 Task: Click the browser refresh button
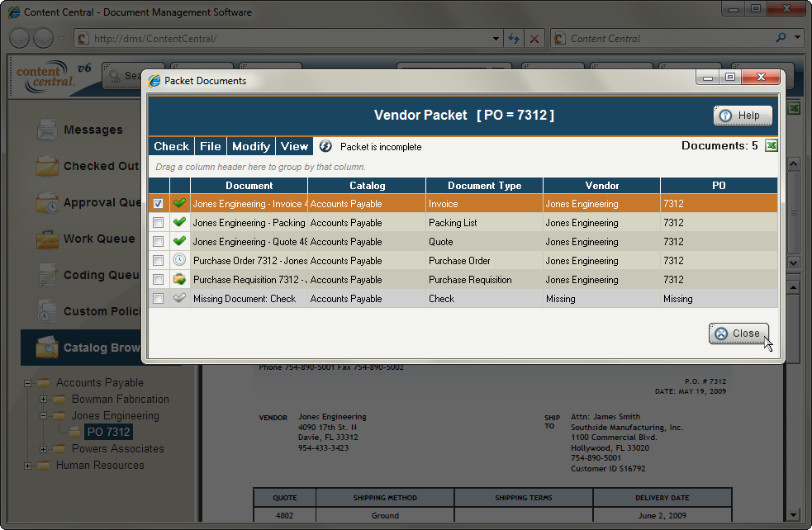pos(514,38)
